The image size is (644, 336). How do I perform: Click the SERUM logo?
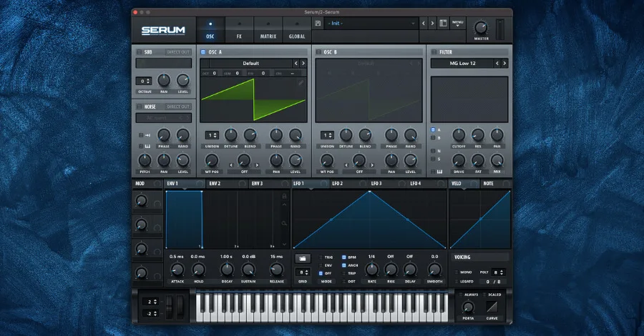pos(163,30)
